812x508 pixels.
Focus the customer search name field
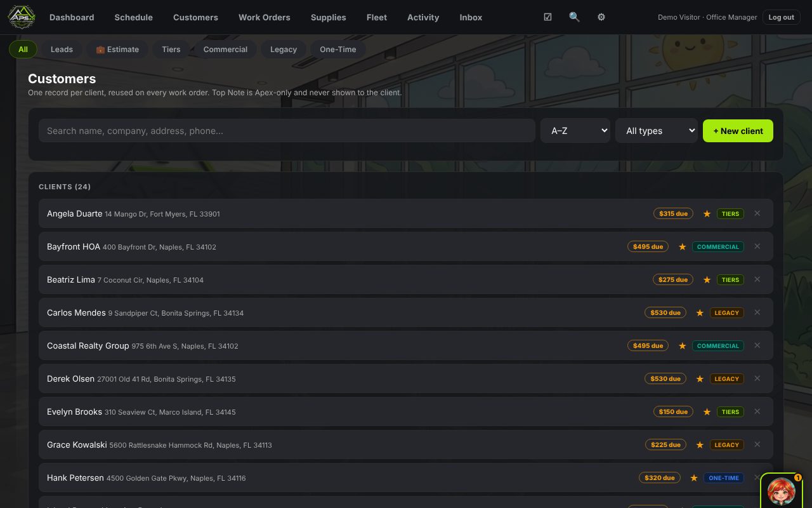point(287,131)
